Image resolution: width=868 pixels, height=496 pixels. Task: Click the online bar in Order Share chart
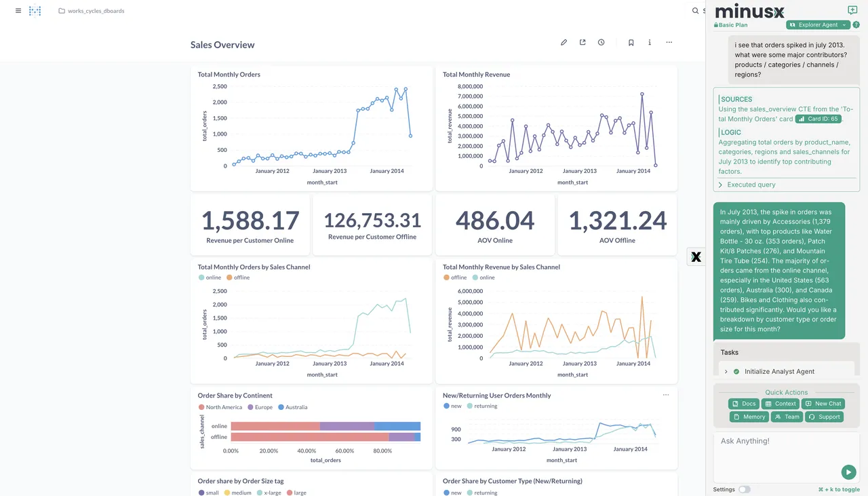[325, 426]
